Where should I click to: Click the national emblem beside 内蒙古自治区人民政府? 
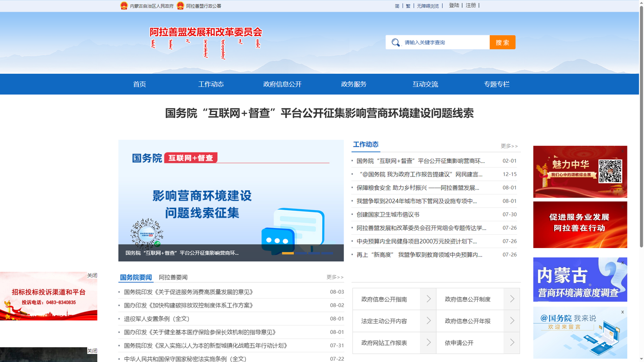(x=124, y=6)
